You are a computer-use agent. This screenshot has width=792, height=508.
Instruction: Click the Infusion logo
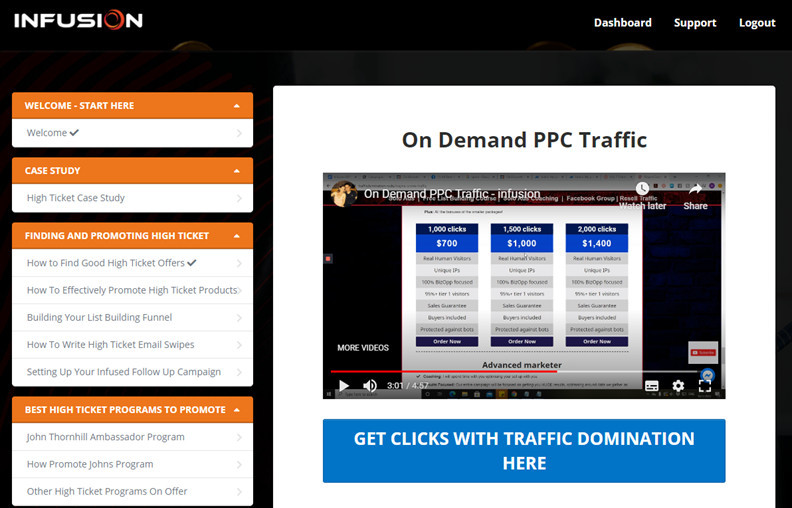click(78, 20)
